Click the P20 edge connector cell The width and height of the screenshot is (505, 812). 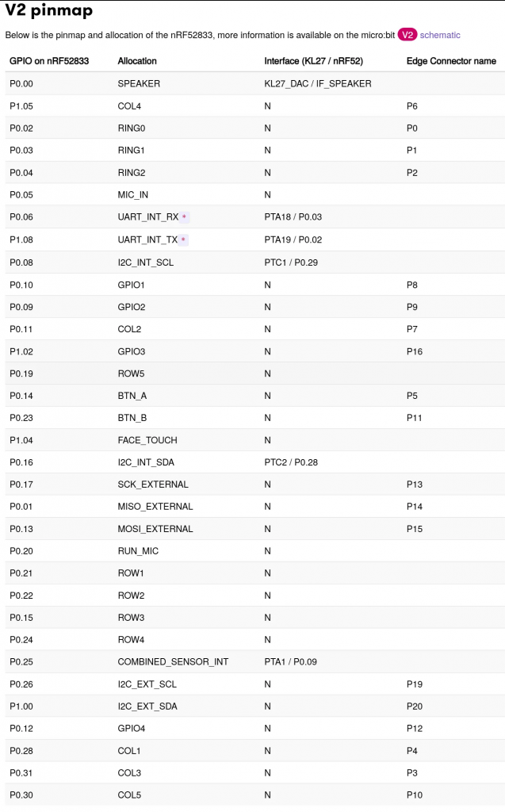[411, 707]
